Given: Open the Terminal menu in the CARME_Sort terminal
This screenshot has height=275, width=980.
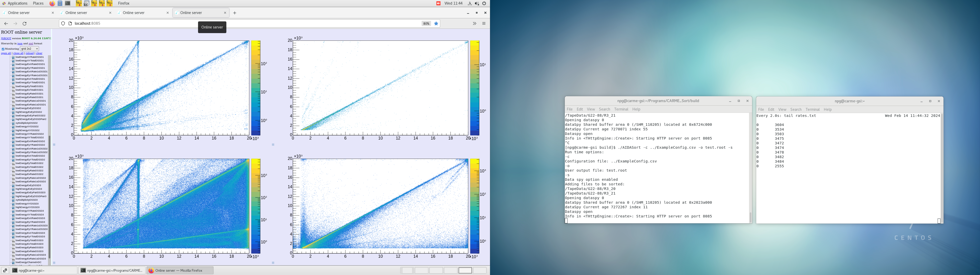Looking at the screenshot, I should click(621, 109).
